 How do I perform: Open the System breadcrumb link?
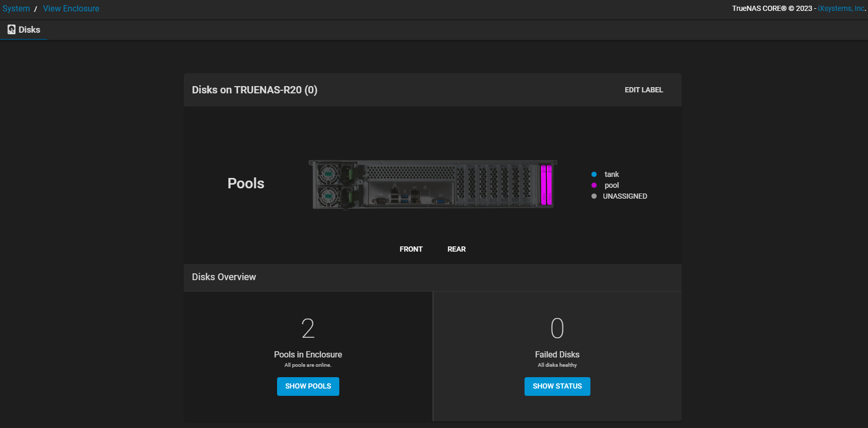16,8
